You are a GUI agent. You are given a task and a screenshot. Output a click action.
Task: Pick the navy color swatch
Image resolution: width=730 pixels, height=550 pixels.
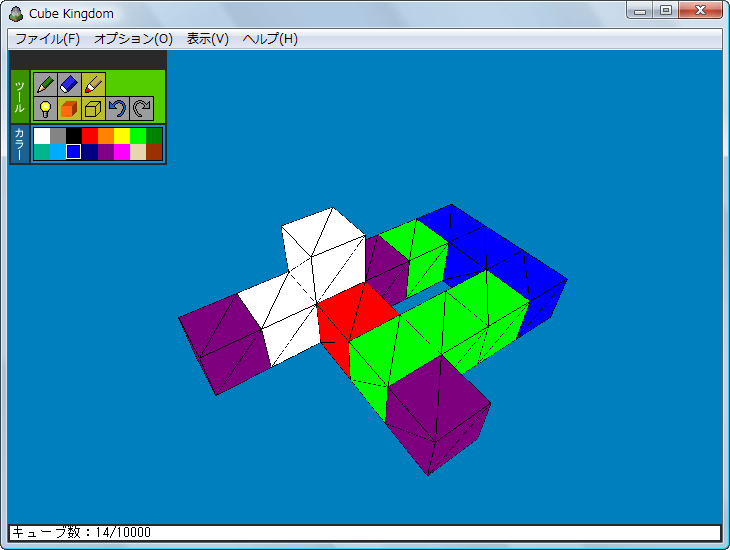pyautogui.click(x=90, y=152)
